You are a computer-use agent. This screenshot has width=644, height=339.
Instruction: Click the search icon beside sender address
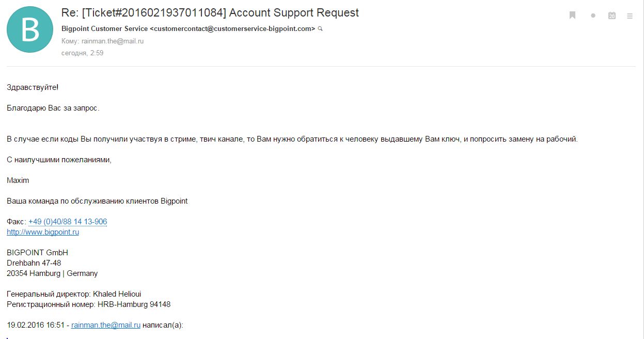point(320,29)
